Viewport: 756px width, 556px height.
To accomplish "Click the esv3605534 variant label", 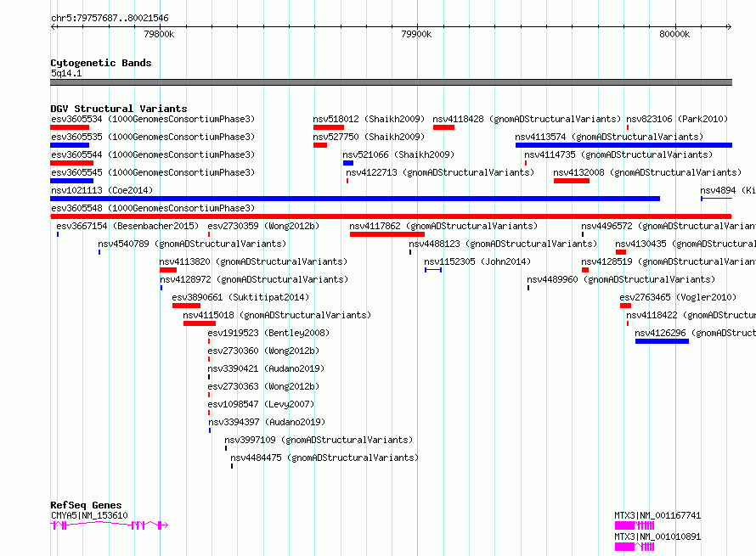I will tap(153, 119).
